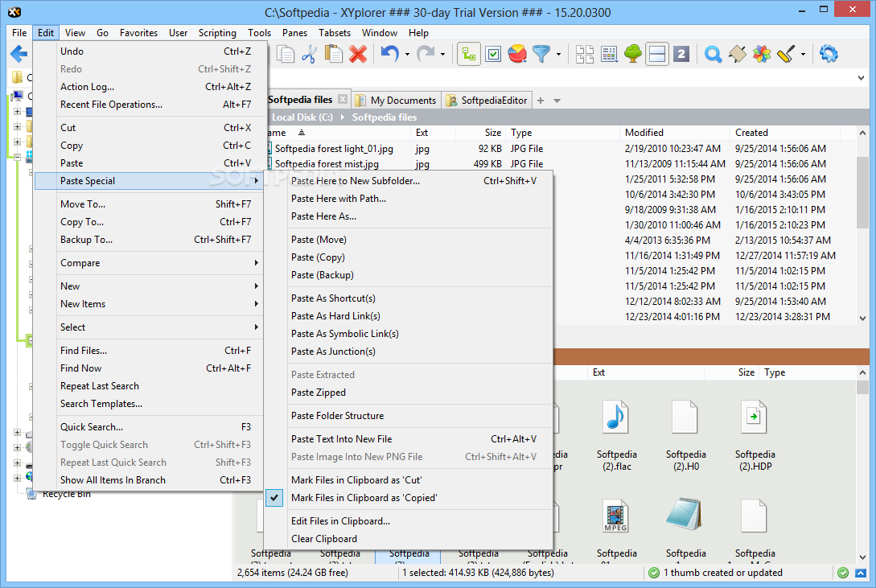Switch to the My Documents tab
The width and height of the screenshot is (876, 588).
tap(396, 101)
